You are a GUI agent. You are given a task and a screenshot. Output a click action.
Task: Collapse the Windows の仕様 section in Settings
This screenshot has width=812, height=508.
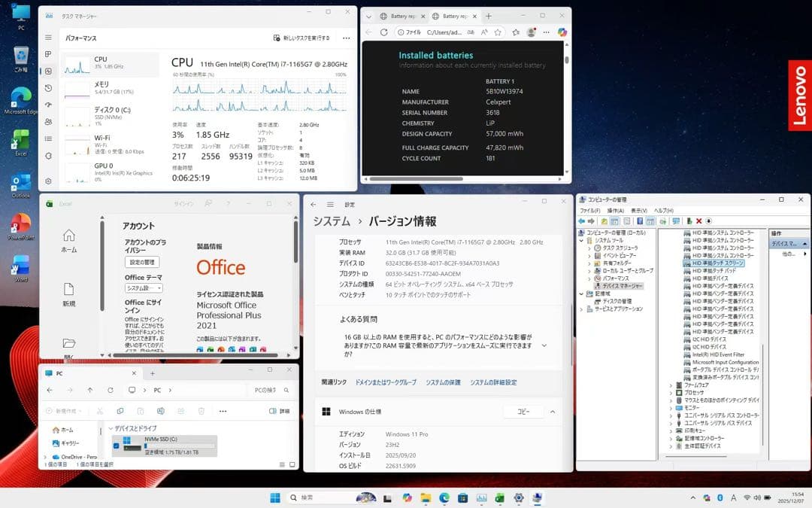click(x=553, y=411)
